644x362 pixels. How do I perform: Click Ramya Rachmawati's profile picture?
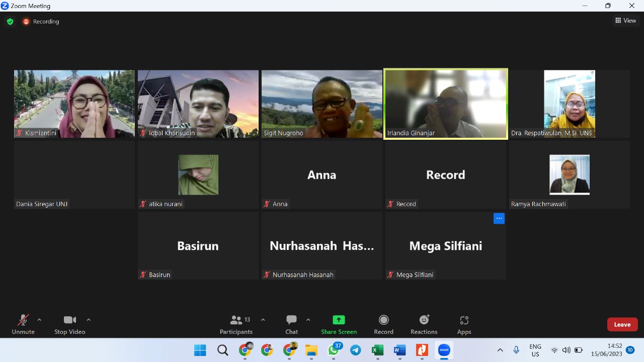point(570,174)
